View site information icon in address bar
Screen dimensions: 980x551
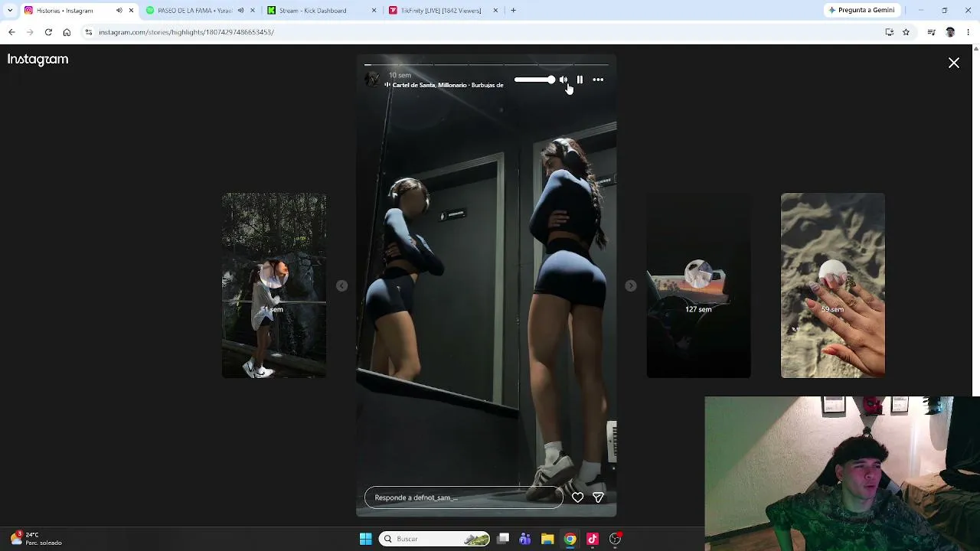[89, 32]
